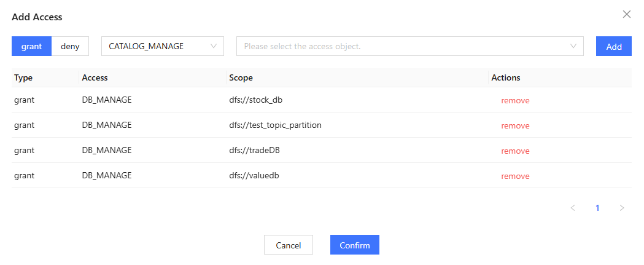Confirm the access changes
644x265 pixels.
click(354, 245)
